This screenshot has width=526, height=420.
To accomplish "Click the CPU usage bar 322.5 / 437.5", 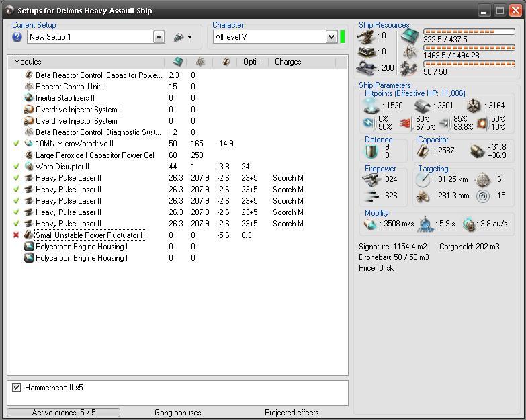I will coord(469,32).
